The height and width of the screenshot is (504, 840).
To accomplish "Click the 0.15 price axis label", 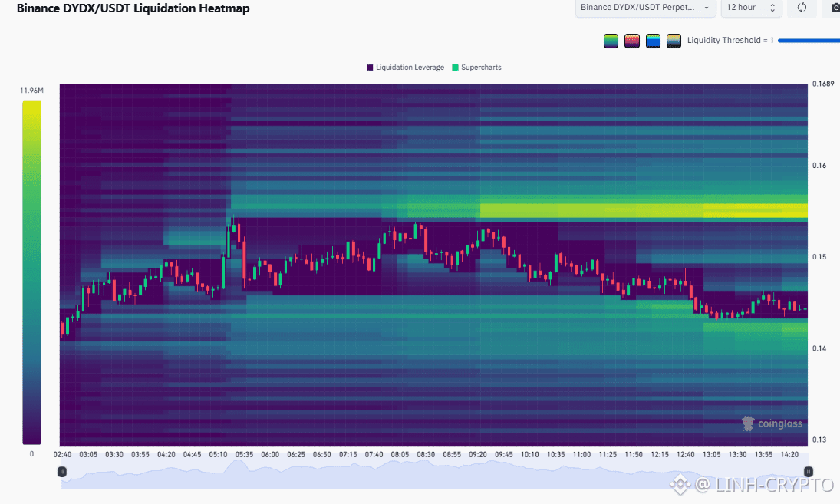I will 819,257.
